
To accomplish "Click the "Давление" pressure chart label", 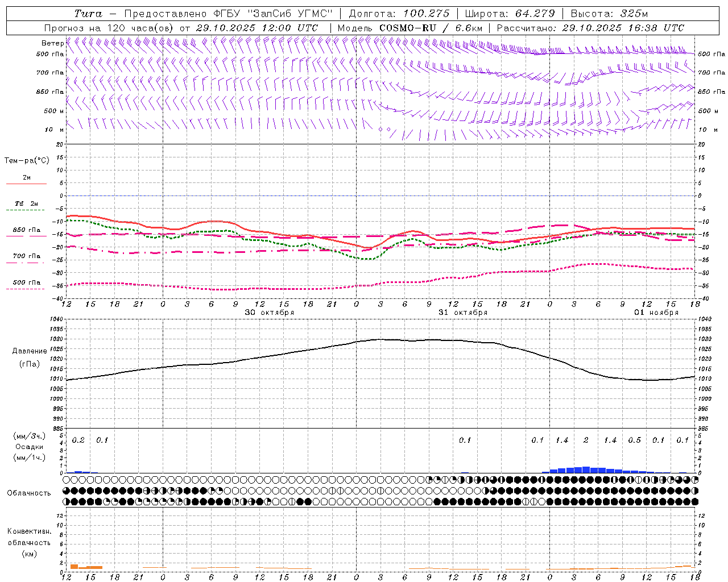I will [x=30, y=351].
